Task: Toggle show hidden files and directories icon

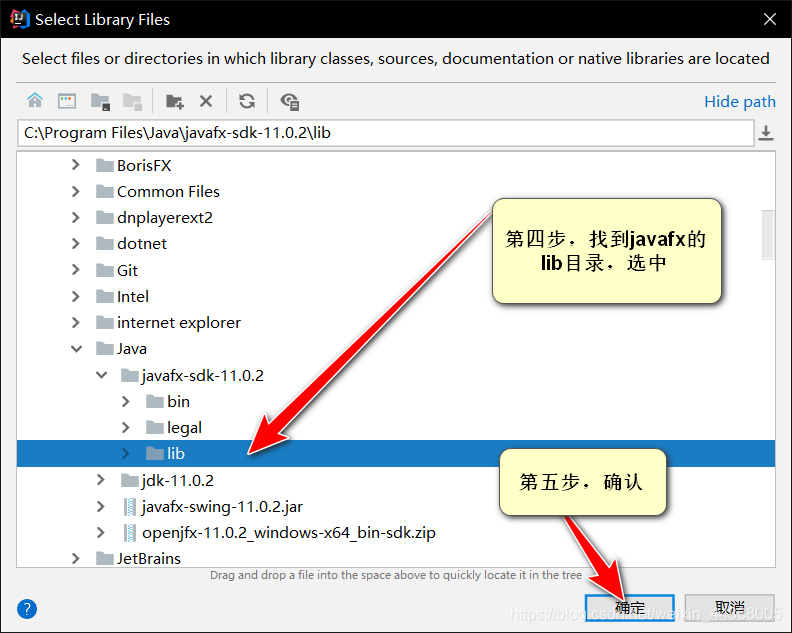Action: click(290, 102)
